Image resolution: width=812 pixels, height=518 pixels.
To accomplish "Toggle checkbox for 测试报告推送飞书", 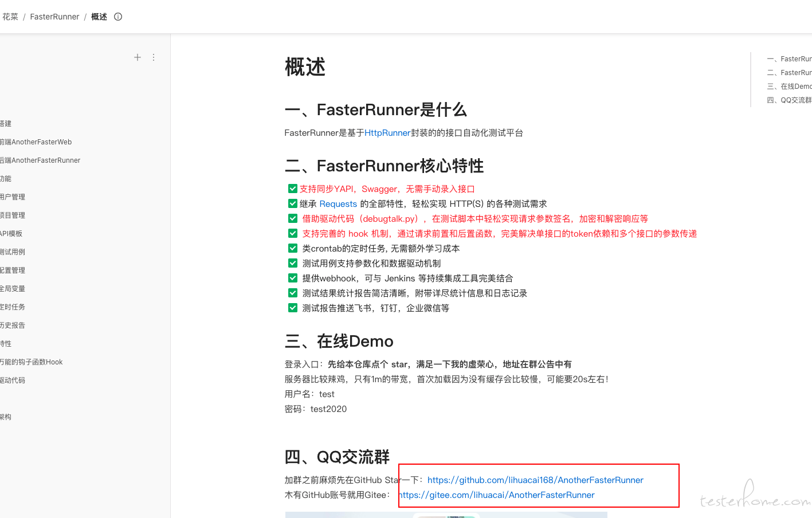I will [292, 308].
